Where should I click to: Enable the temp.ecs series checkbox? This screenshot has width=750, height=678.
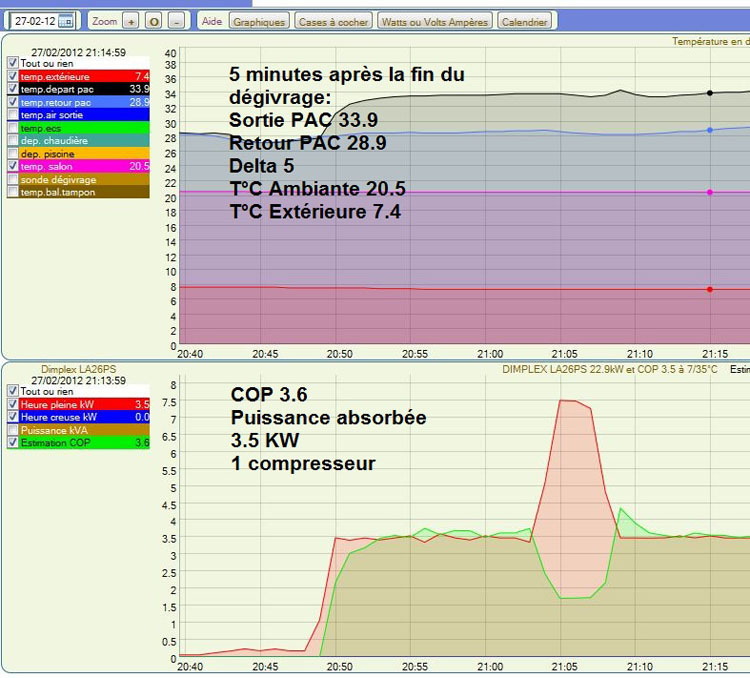(12, 128)
